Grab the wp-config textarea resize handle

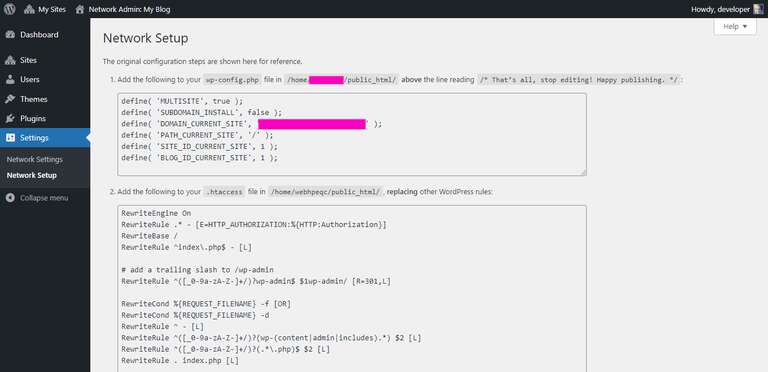point(583,172)
